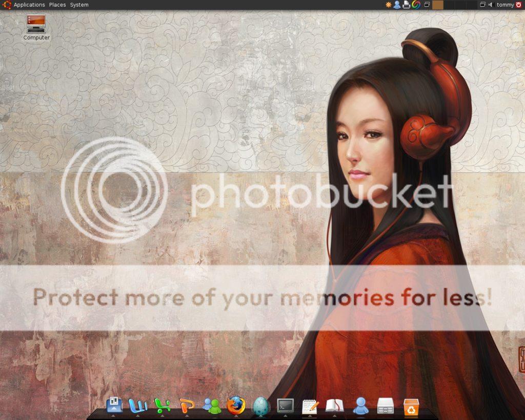The height and width of the screenshot is (420, 525).
Task: Open the Computer desktop icon
Action: tap(36, 28)
